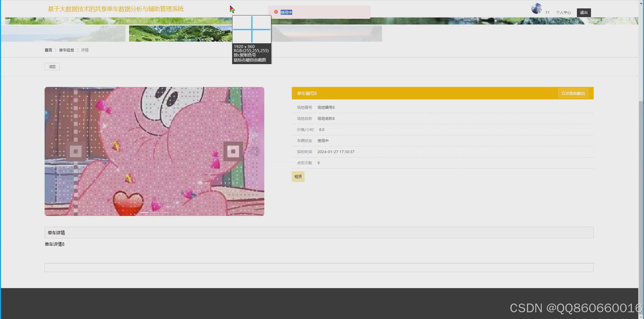This screenshot has height=319, width=644.
Task: Click the 价格/小时 value 8.0
Action: [322, 130]
